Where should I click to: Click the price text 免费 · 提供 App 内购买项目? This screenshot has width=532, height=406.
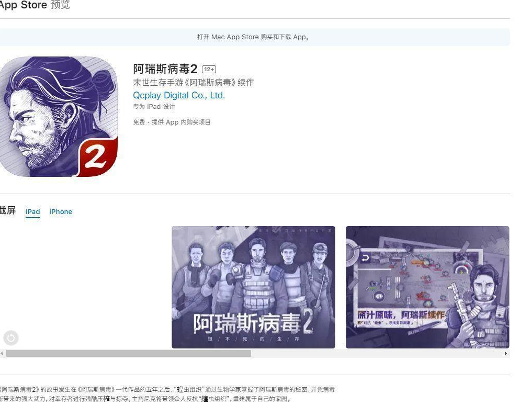pyautogui.click(x=172, y=122)
